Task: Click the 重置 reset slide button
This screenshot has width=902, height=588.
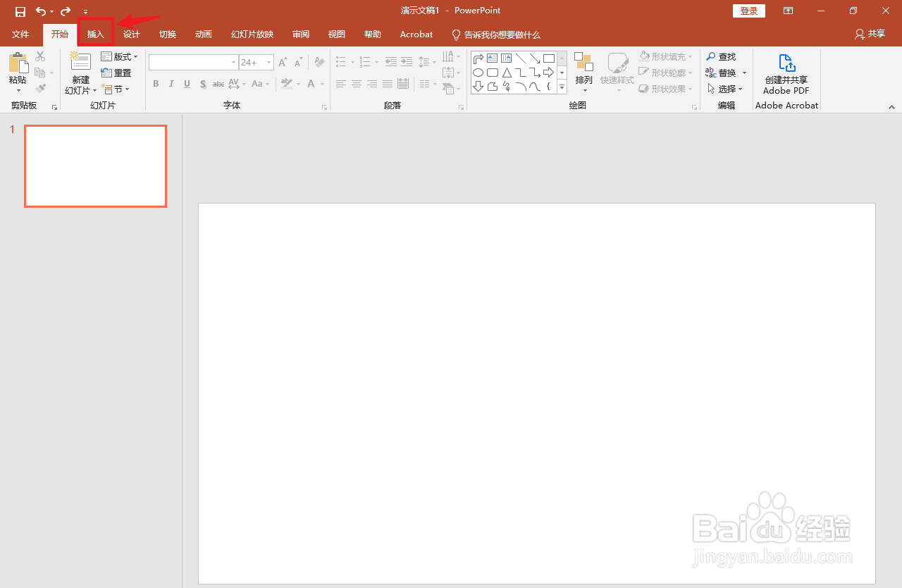Action: [116, 73]
